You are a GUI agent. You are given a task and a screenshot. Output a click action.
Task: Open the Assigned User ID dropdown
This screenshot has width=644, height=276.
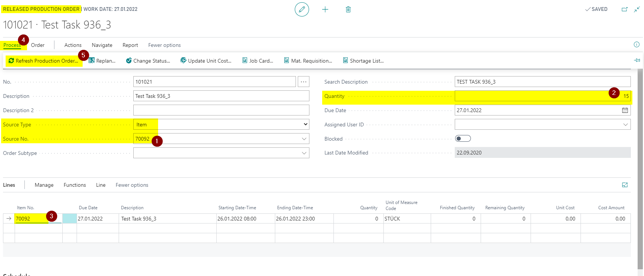click(x=625, y=124)
